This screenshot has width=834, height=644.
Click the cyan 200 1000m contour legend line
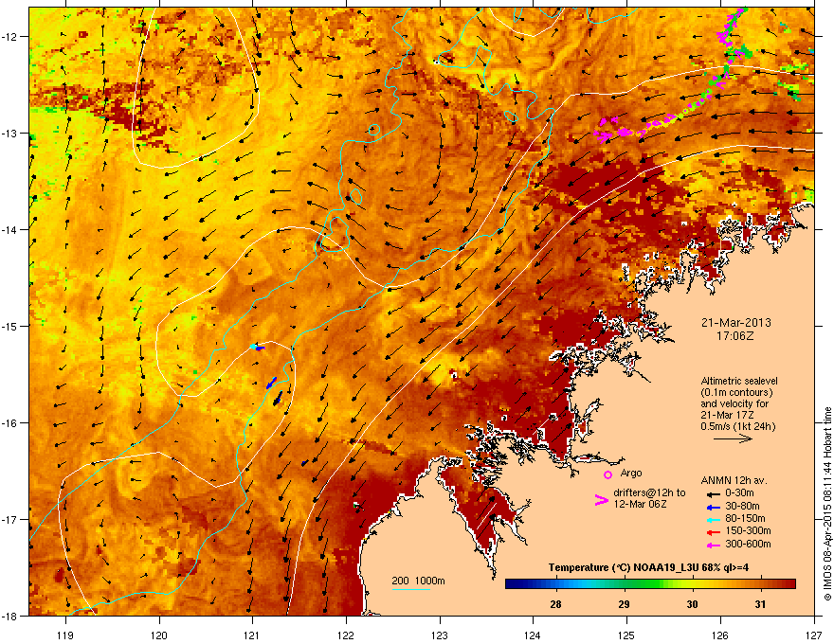point(411,589)
